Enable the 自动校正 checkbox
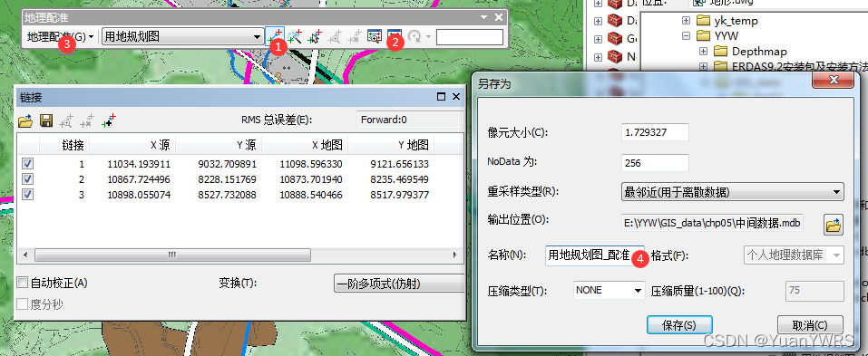The image size is (868, 356). point(22,283)
